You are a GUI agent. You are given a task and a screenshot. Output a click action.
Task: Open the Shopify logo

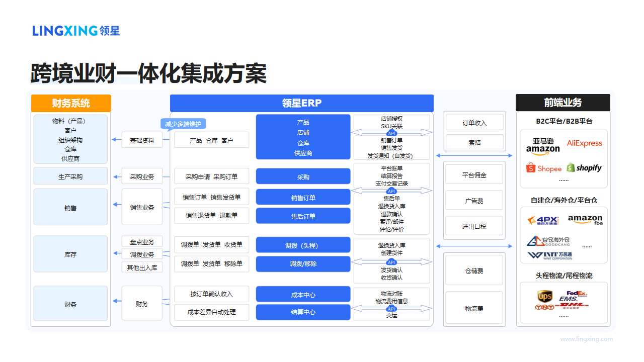[x=584, y=168]
